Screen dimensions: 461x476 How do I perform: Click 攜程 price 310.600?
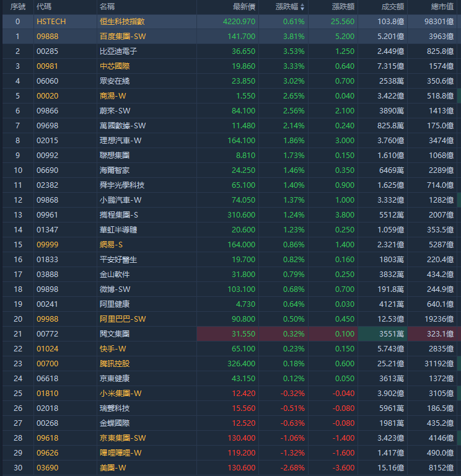coord(242,215)
